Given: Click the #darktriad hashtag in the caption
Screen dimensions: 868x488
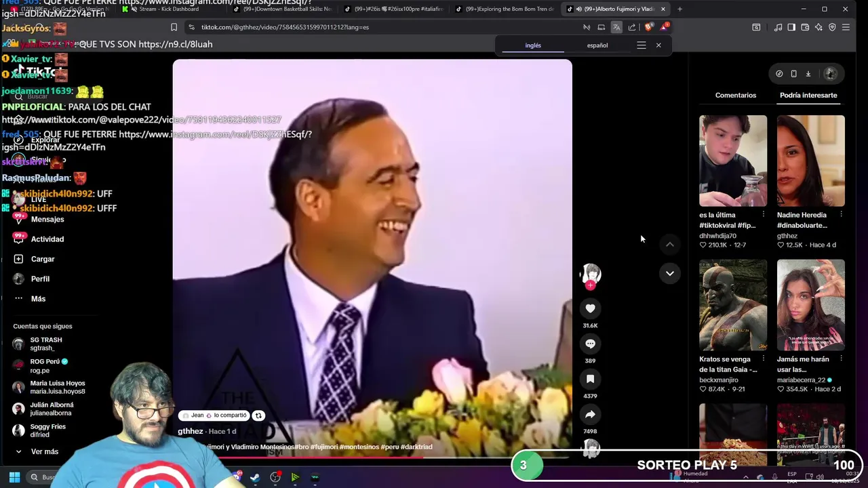Looking at the screenshot, I should 416,447.
